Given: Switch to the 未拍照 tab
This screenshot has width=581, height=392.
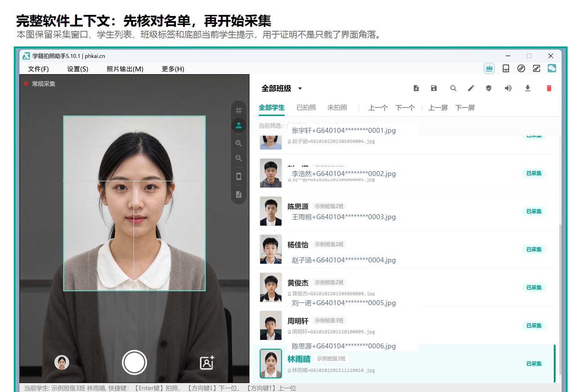Looking at the screenshot, I should coord(337,108).
